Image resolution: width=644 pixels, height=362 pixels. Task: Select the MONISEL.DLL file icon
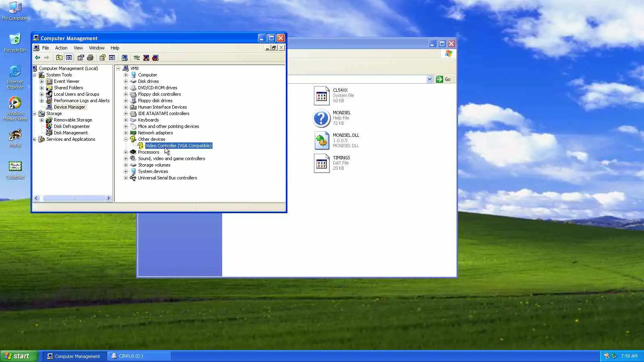click(322, 141)
